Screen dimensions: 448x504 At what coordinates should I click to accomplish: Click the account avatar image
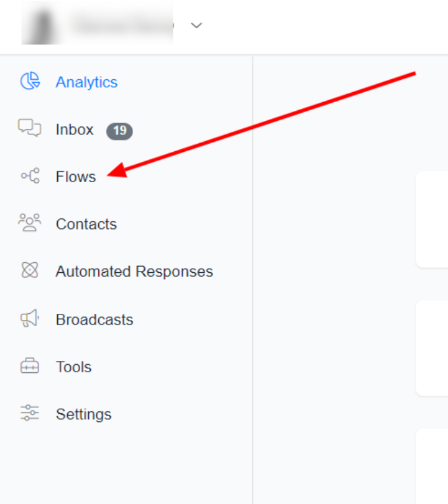(42, 26)
